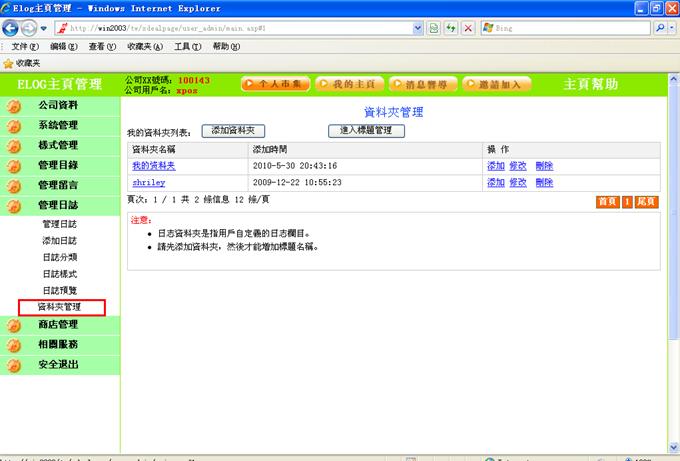
Task: Select 日誌分類 in the sidebar
Action: [x=59, y=257]
